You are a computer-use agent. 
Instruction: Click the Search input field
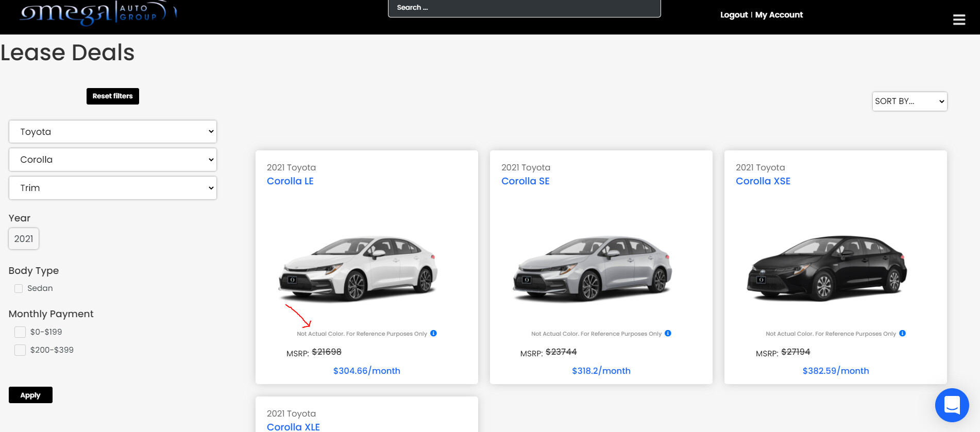pyautogui.click(x=524, y=8)
